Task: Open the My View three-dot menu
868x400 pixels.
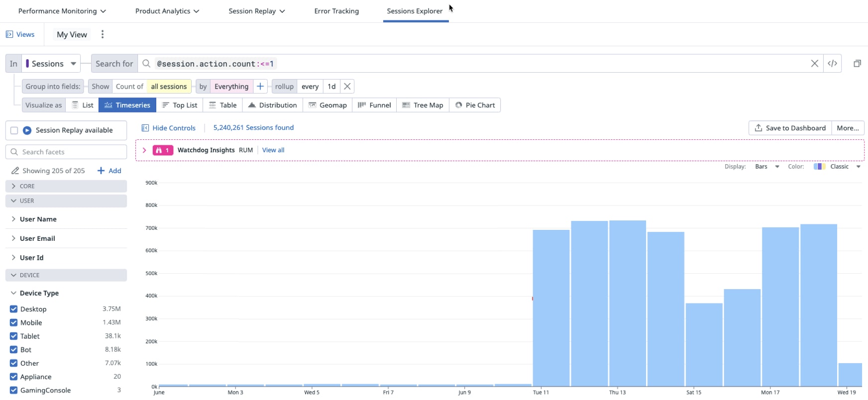Action: [103, 34]
